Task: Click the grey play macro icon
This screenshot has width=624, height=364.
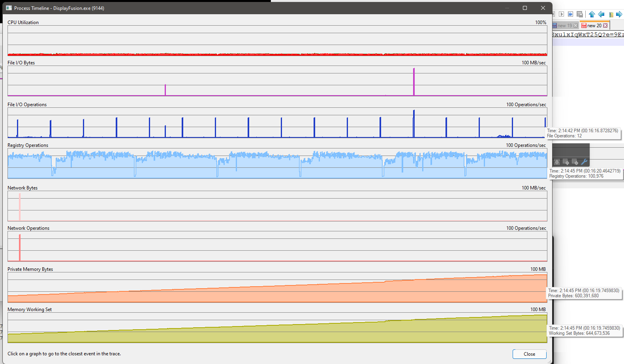Action: (x=561, y=14)
